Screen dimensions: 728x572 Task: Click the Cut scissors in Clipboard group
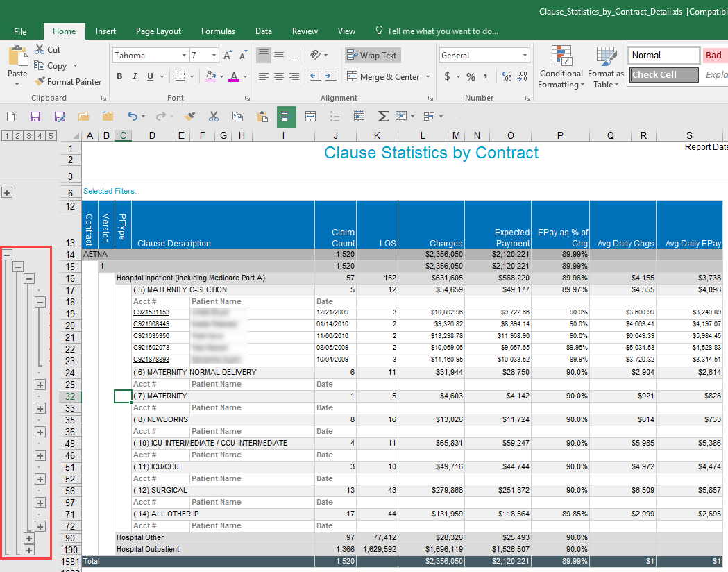40,49
